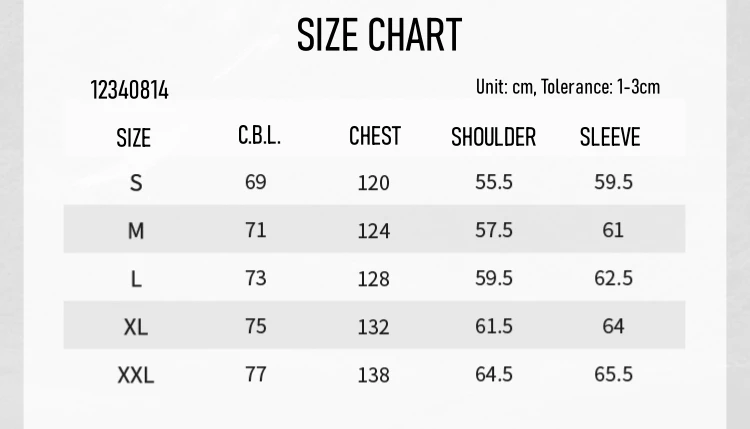Select the sleeve value 62.5
750x429 pixels.
click(x=613, y=277)
